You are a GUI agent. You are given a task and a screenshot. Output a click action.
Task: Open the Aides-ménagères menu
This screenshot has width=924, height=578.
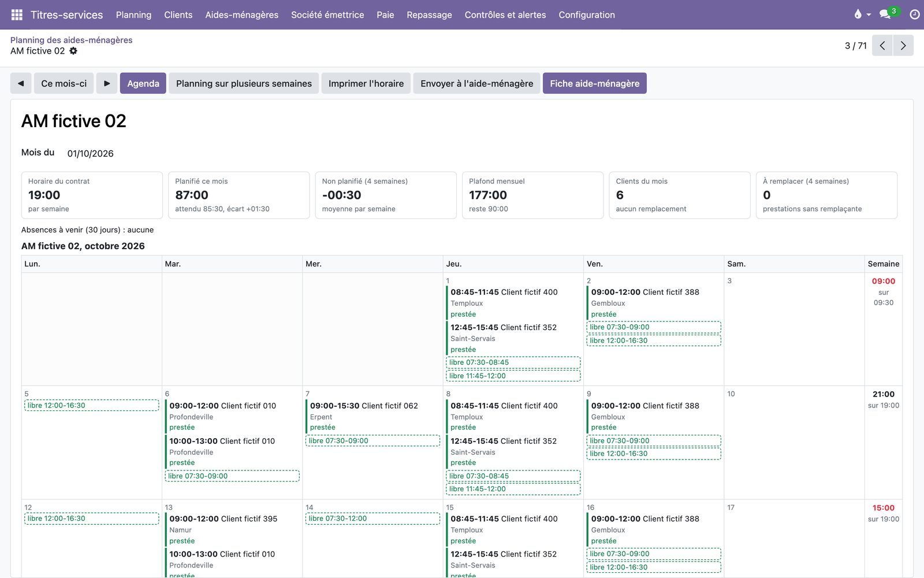241,14
